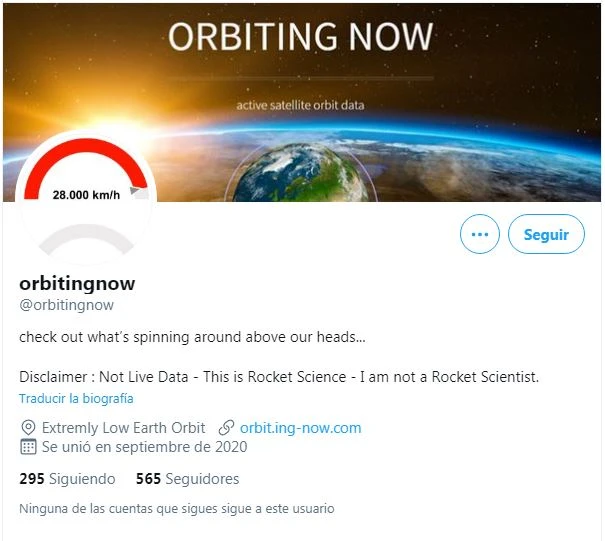
Task: Open the 565 Seguidores list
Action: [188, 479]
